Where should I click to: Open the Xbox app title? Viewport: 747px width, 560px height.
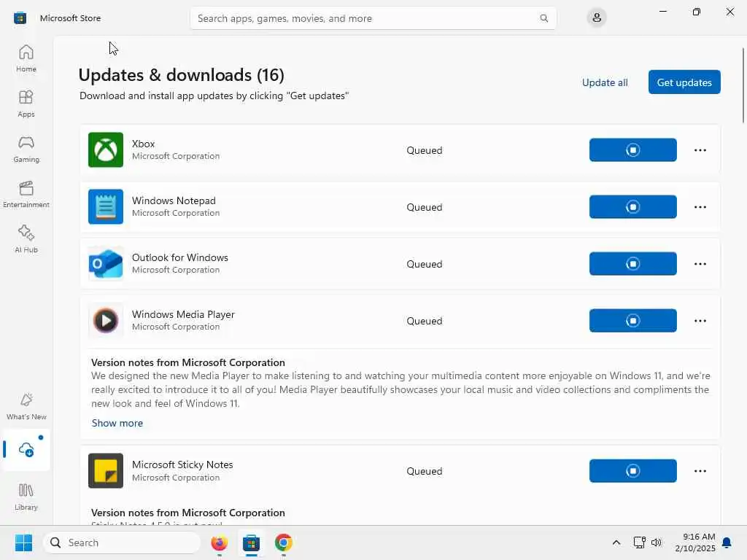click(x=144, y=144)
